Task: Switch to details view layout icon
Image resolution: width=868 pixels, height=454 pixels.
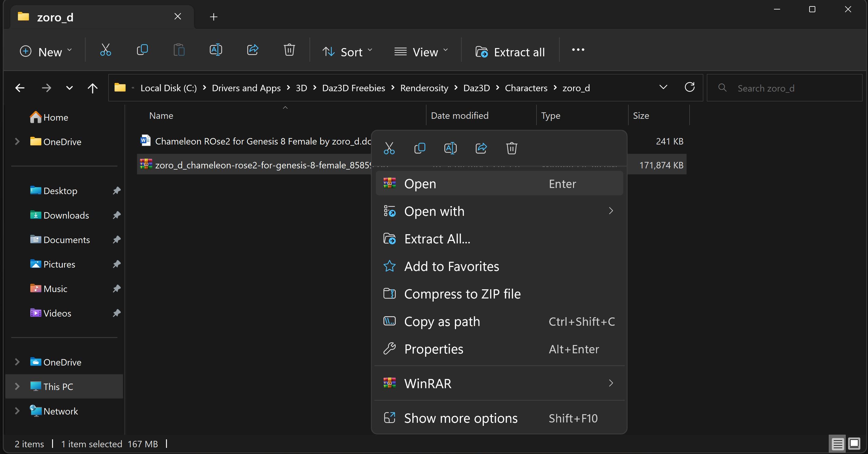Action: (837, 444)
